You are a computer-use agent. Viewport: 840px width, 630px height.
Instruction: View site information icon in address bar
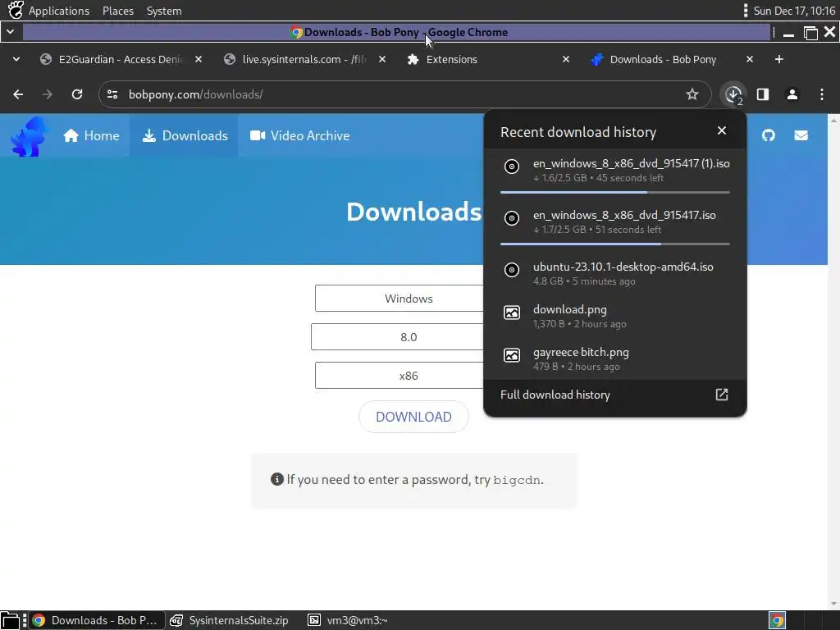pyautogui.click(x=112, y=95)
